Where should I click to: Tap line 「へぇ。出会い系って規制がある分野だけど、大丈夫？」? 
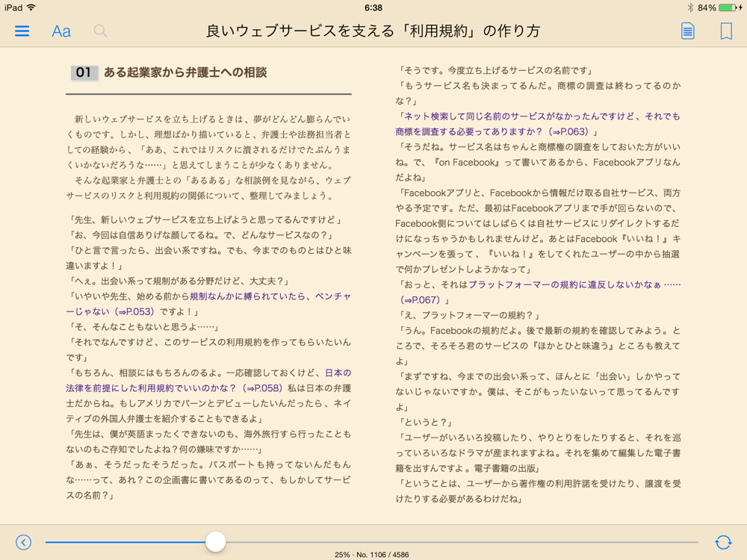pyautogui.click(x=179, y=281)
